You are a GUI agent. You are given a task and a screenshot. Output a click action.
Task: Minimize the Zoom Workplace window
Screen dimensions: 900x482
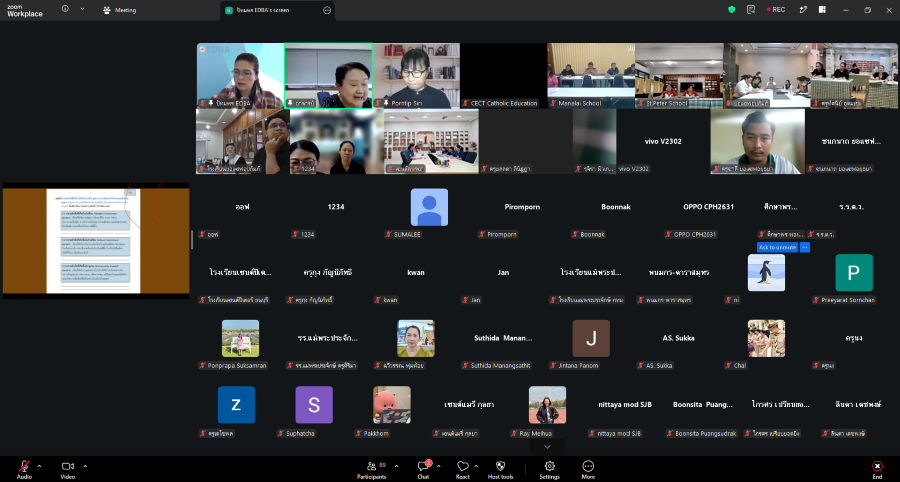point(845,10)
